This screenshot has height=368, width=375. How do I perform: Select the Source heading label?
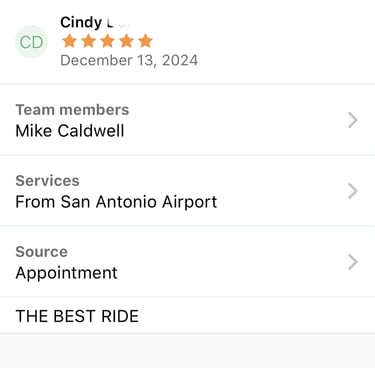coord(41,252)
